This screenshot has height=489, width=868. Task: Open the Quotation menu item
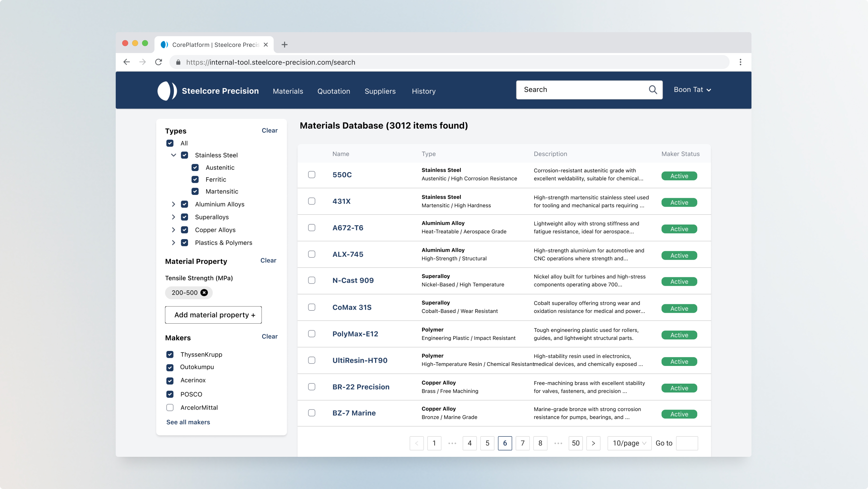coord(333,91)
